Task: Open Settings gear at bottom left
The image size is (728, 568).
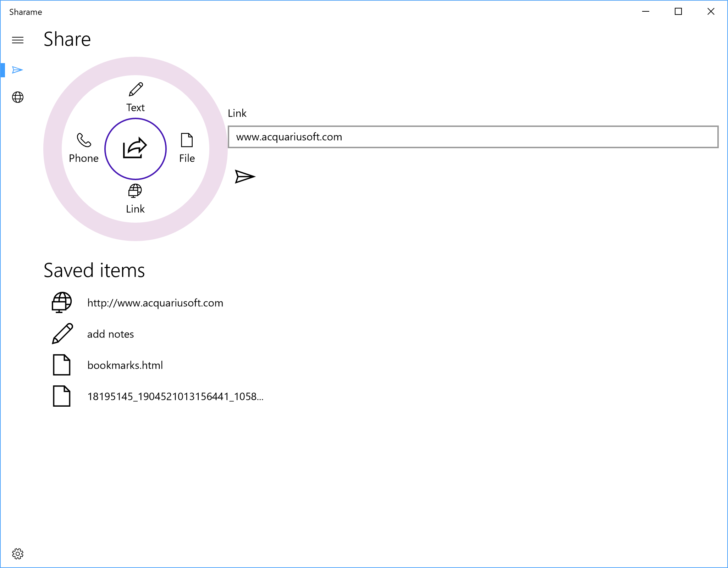Action: pos(18,553)
